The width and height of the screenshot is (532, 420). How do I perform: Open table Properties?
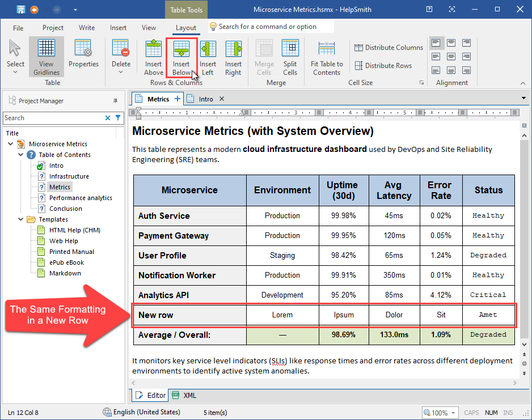pos(83,53)
